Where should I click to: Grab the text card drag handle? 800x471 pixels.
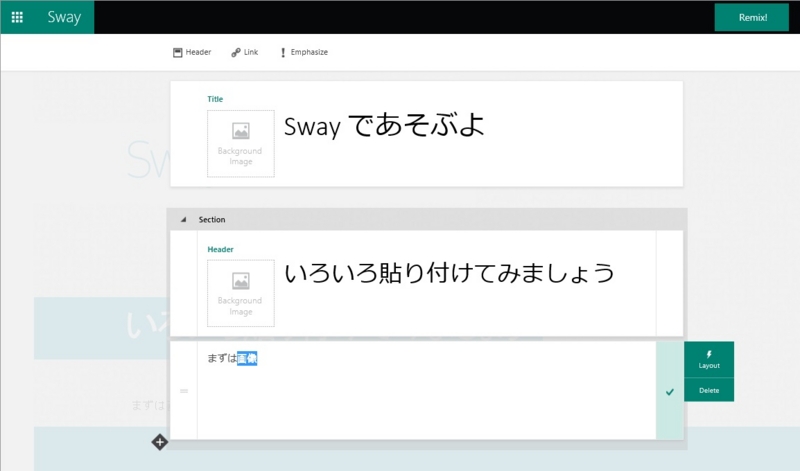pyautogui.click(x=184, y=391)
